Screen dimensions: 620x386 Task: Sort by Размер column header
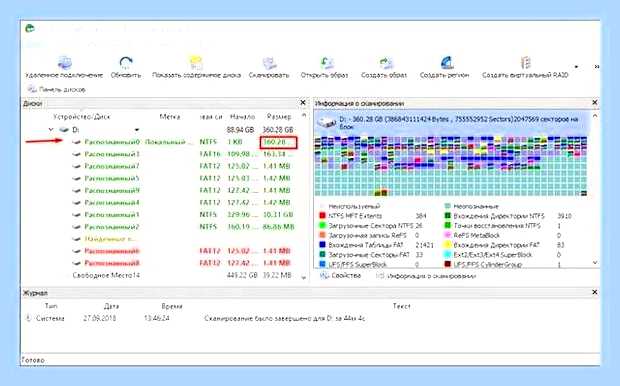pyautogui.click(x=279, y=117)
